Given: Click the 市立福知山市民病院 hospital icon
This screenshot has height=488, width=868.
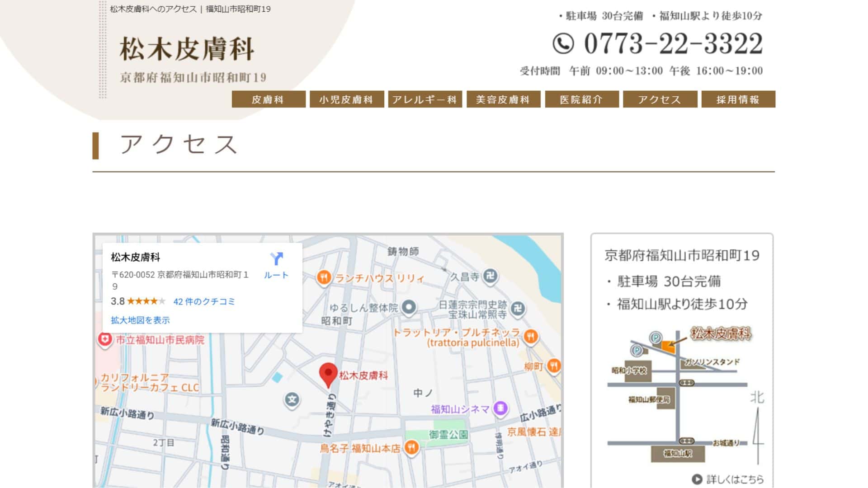Looking at the screenshot, I should click(x=105, y=339).
